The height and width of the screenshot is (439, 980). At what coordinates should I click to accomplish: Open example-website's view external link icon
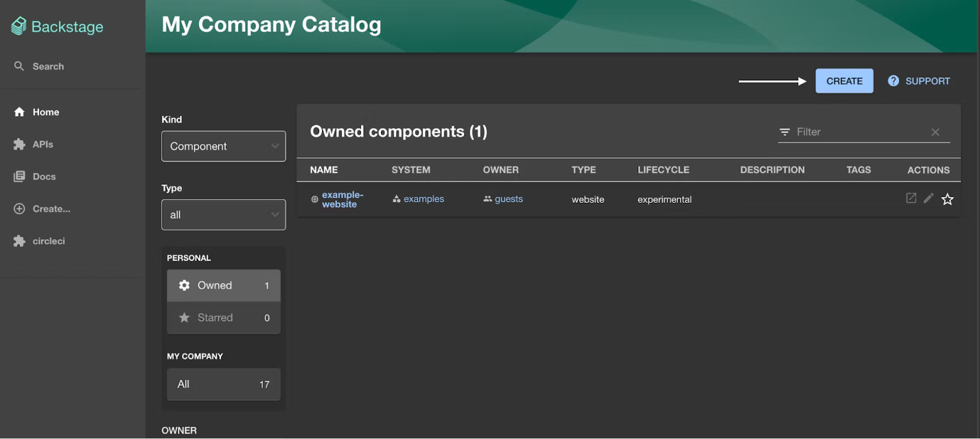911,198
